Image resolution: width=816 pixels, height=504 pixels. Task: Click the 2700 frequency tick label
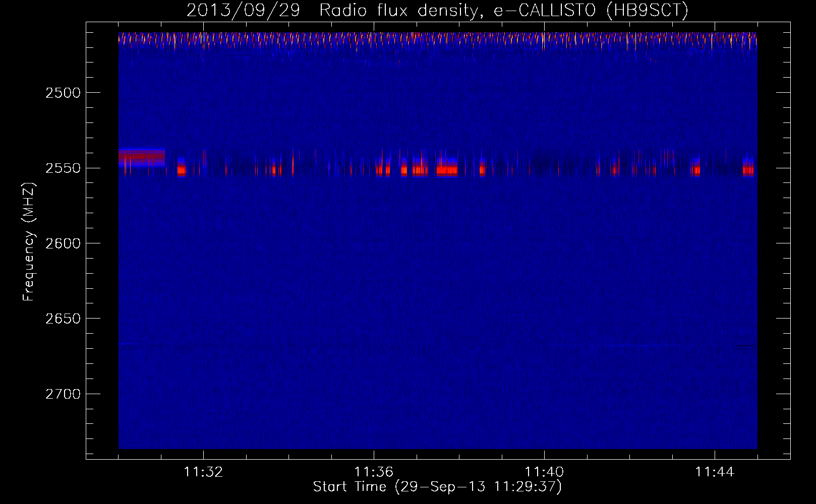pos(63,394)
